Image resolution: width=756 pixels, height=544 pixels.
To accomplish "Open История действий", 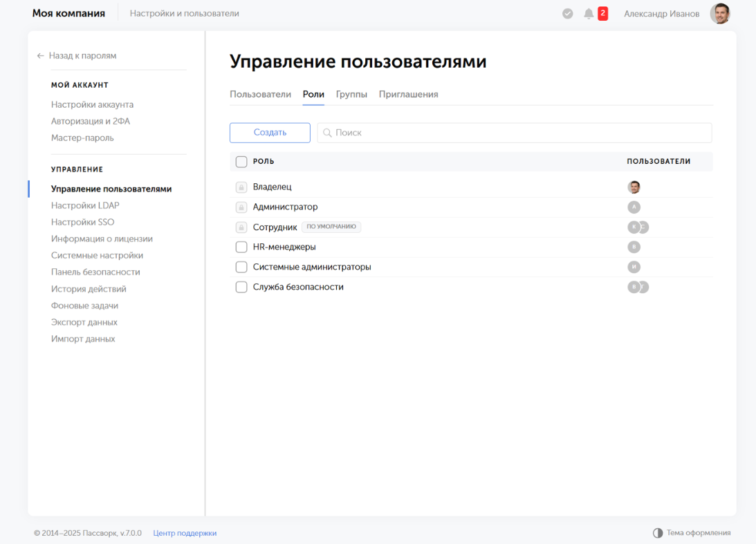I will (x=89, y=289).
